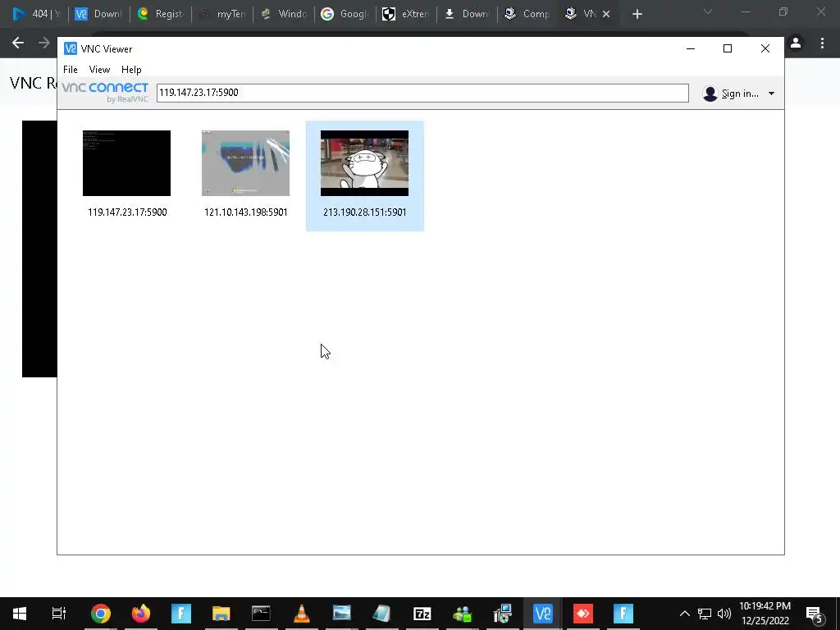Close the VNC Viewer window
The image size is (840, 630).
pos(765,48)
